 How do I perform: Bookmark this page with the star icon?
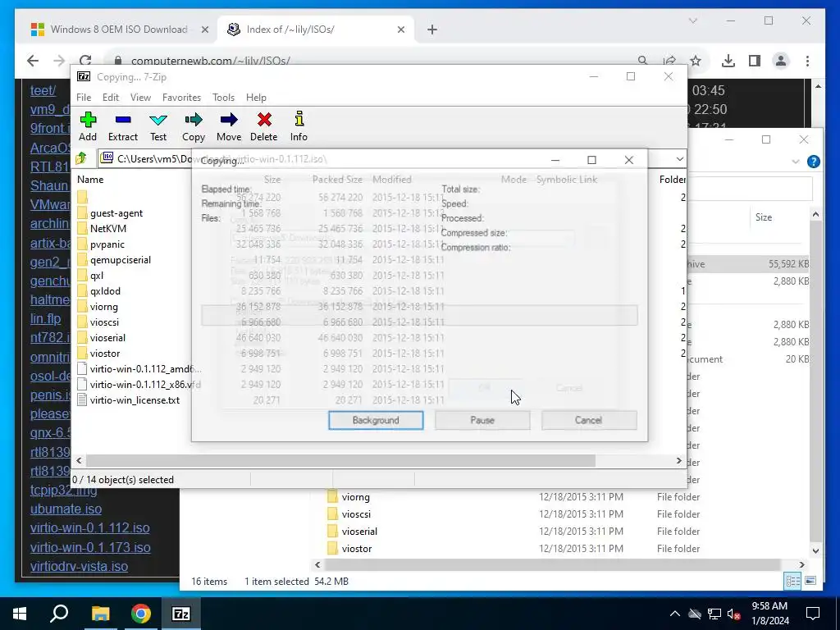pos(696,61)
